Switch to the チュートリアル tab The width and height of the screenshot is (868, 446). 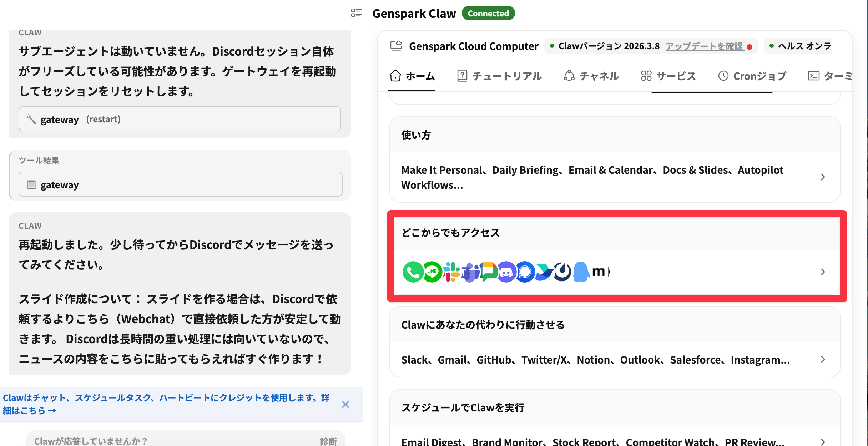(x=500, y=76)
